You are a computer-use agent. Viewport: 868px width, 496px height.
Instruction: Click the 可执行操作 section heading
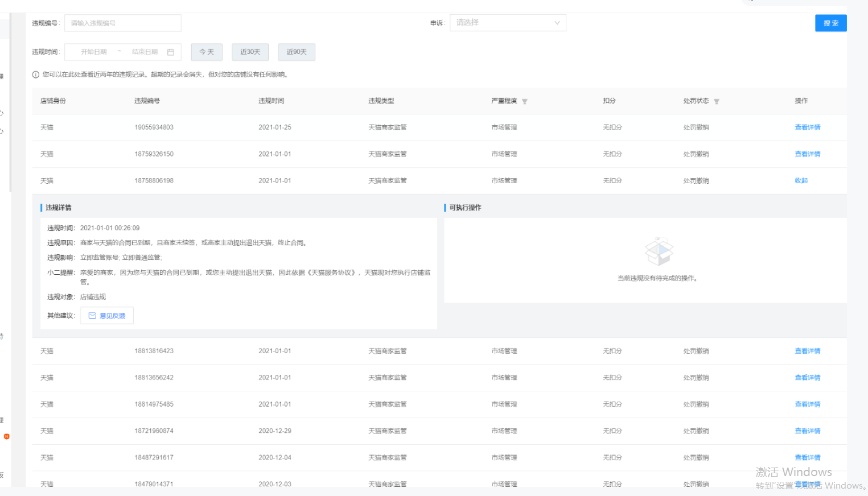[x=466, y=208]
